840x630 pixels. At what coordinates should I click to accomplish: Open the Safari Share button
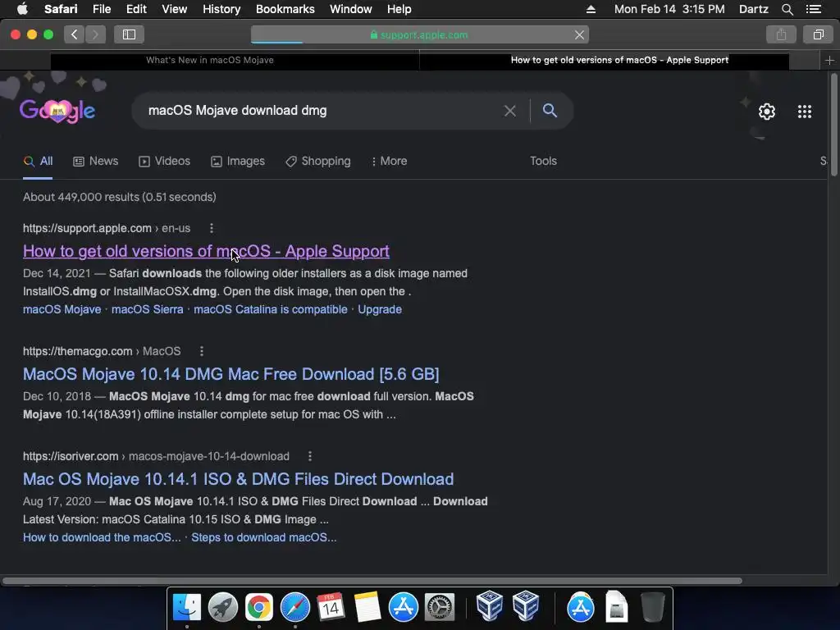[x=781, y=34]
